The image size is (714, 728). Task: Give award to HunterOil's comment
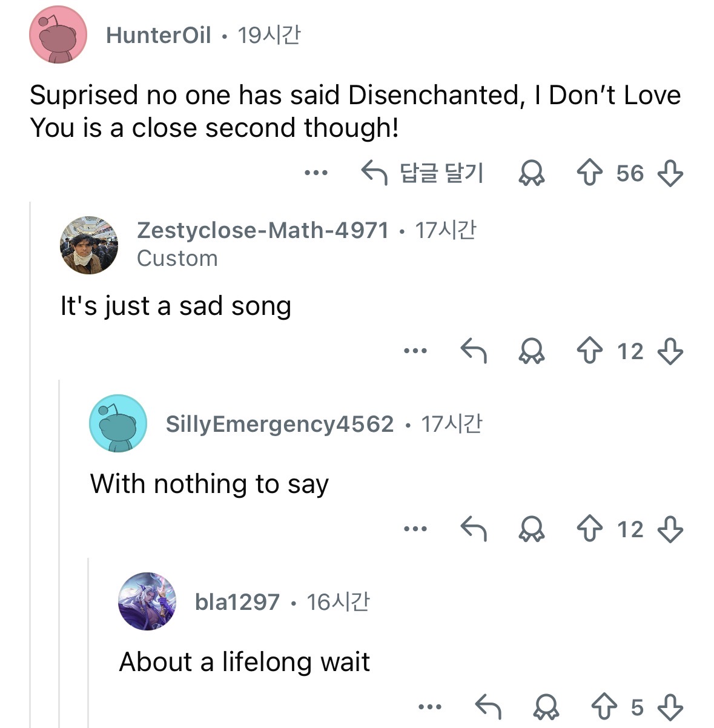point(531,173)
